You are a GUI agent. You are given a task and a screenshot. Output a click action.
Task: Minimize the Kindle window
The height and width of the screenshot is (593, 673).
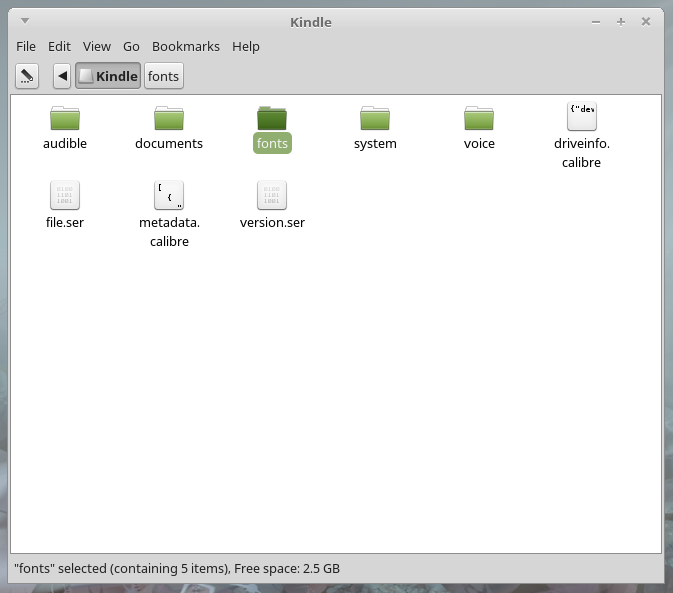click(596, 22)
